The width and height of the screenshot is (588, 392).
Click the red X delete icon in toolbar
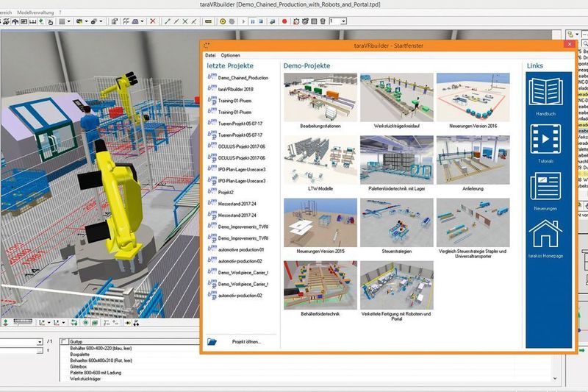(x=153, y=21)
